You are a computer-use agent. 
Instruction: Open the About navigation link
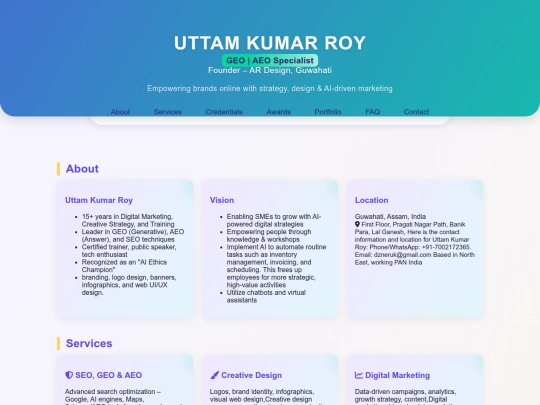tap(120, 112)
